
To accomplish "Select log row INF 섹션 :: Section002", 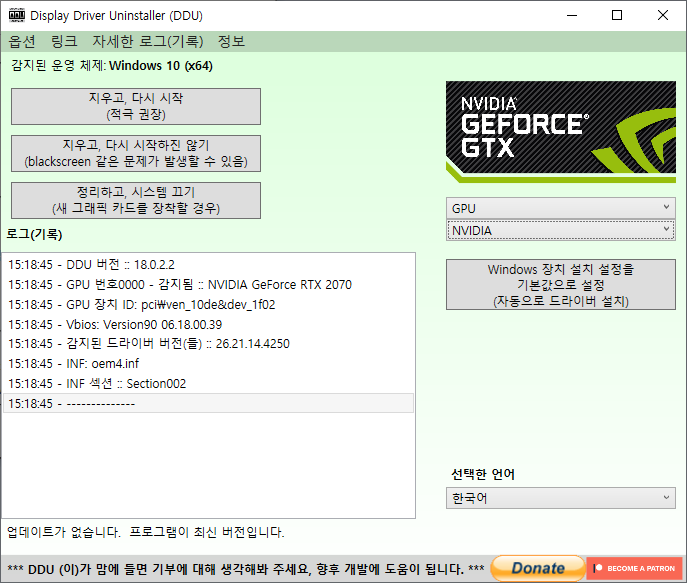I will tap(208, 384).
